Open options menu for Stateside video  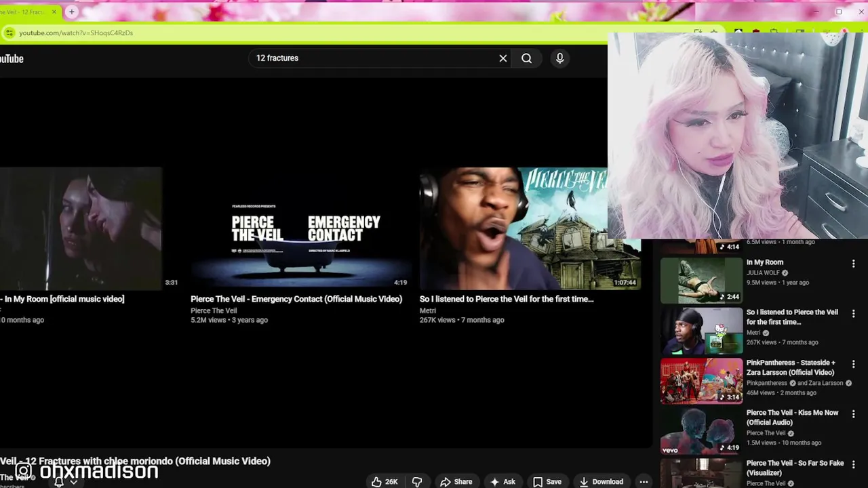[854, 364]
